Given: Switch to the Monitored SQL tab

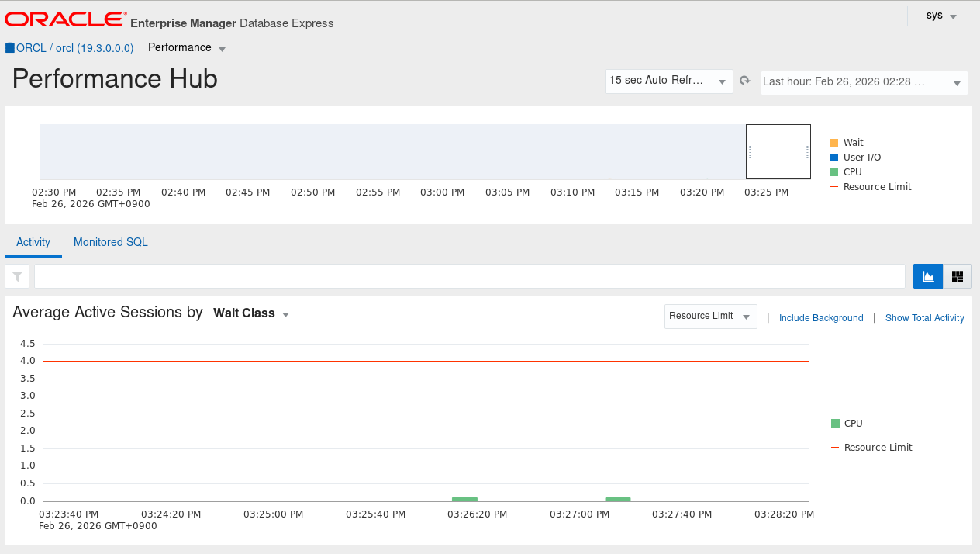Looking at the screenshot, I should click(x=111, y=243).
